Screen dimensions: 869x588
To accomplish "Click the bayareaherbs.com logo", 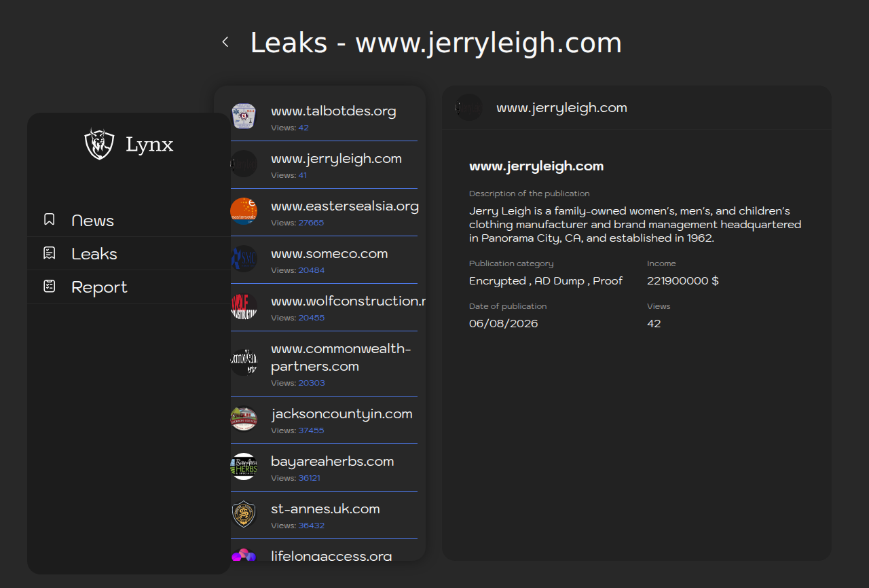I will coord(244,466).
